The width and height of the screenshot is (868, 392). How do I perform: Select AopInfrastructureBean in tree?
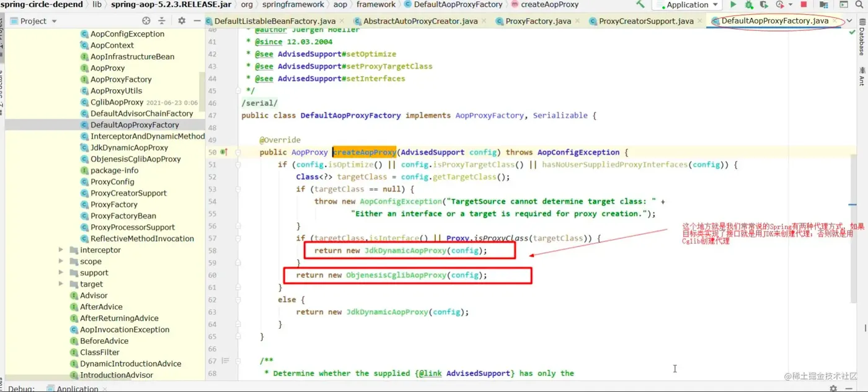(132, 56)
